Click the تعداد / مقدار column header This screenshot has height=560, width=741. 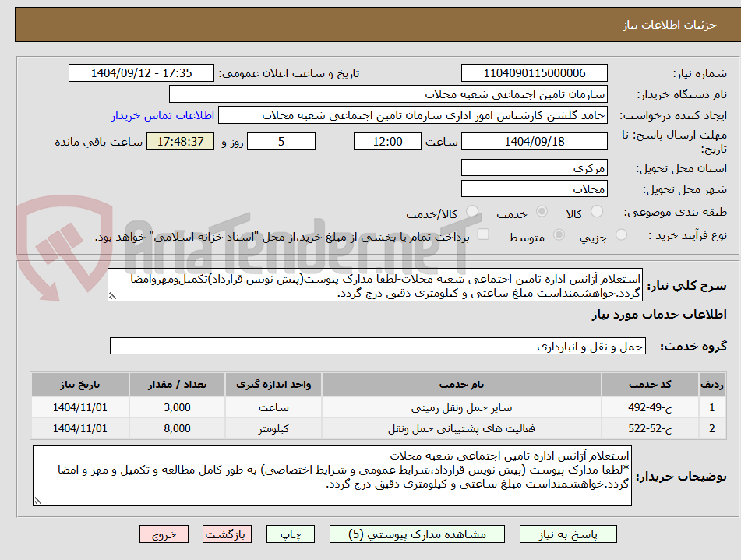click(177, 385)
